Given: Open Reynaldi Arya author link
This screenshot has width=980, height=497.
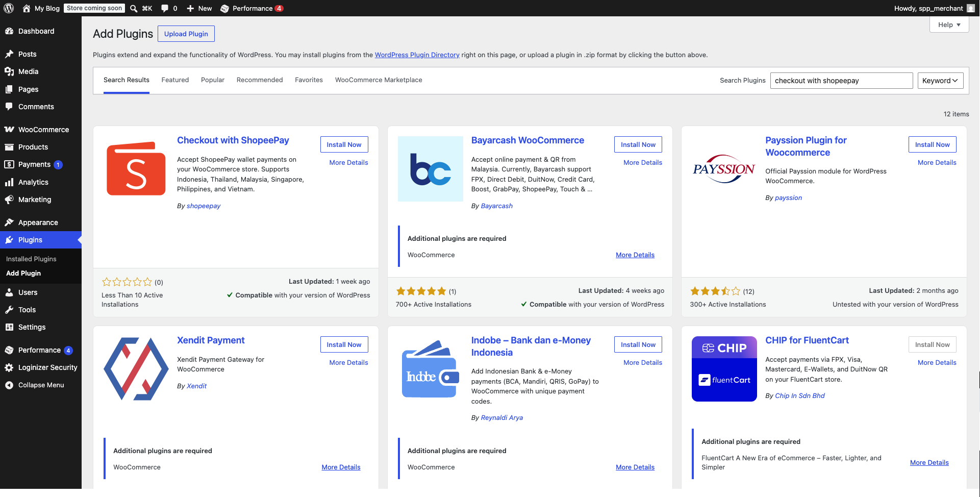Looking at the screenshot, I should (x=502, y=418).
